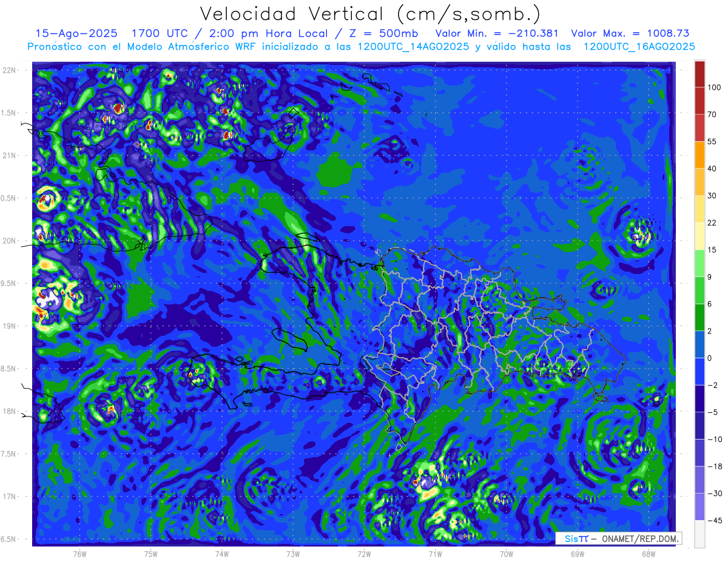
Task: Click the '70W' longitude label
Action: [x=506, y=554]
